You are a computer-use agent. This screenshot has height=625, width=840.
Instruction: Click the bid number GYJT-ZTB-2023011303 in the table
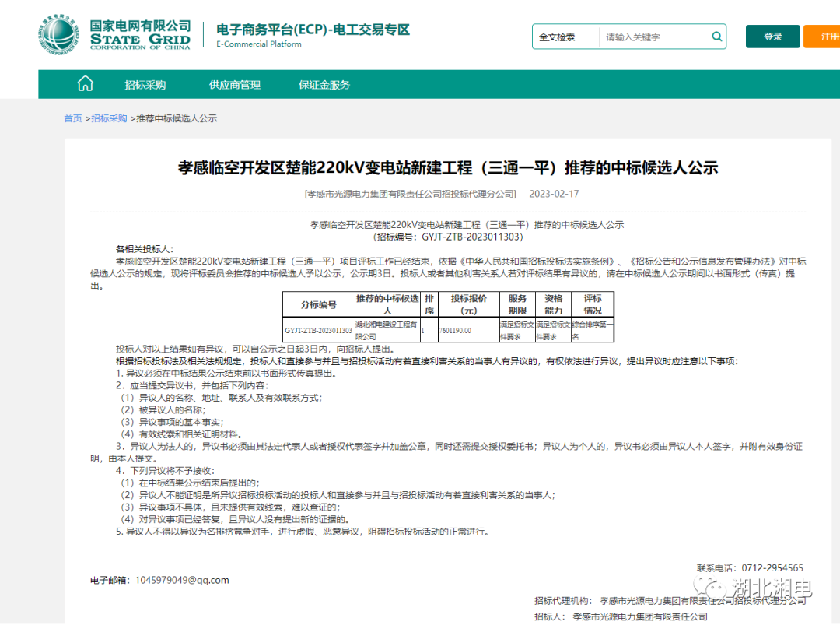point(317,330)
